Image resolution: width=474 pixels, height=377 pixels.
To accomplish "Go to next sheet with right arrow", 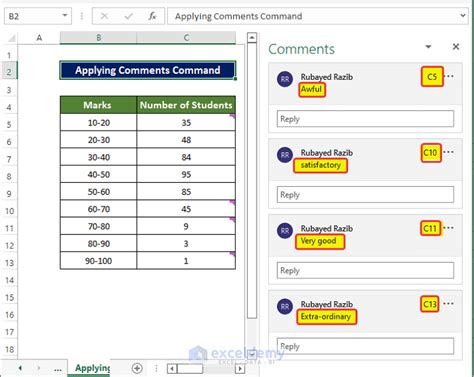I will pos(39,368).
